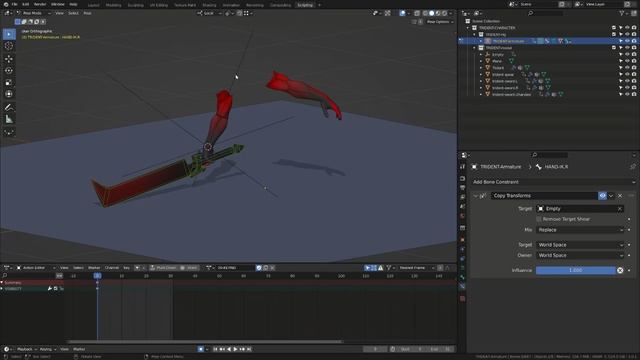Click the bone icon next to HAND-IK.R
The height and width of the screenshot is (360, 640).
539,167
